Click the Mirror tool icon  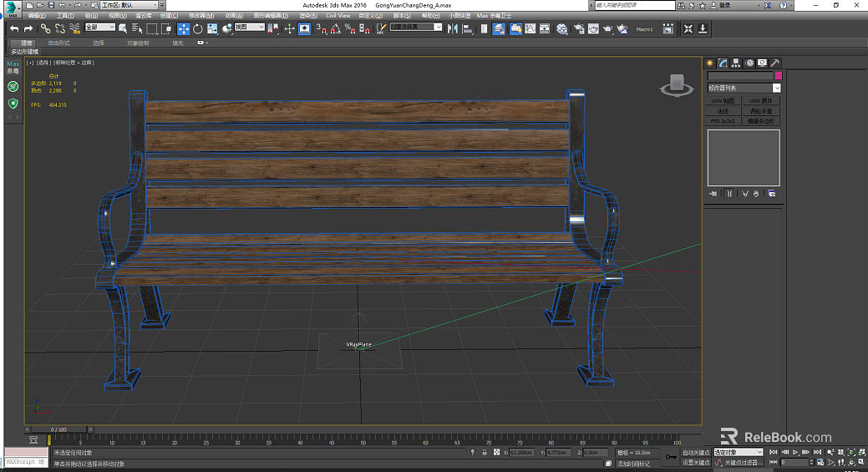(x=453, y=28)
